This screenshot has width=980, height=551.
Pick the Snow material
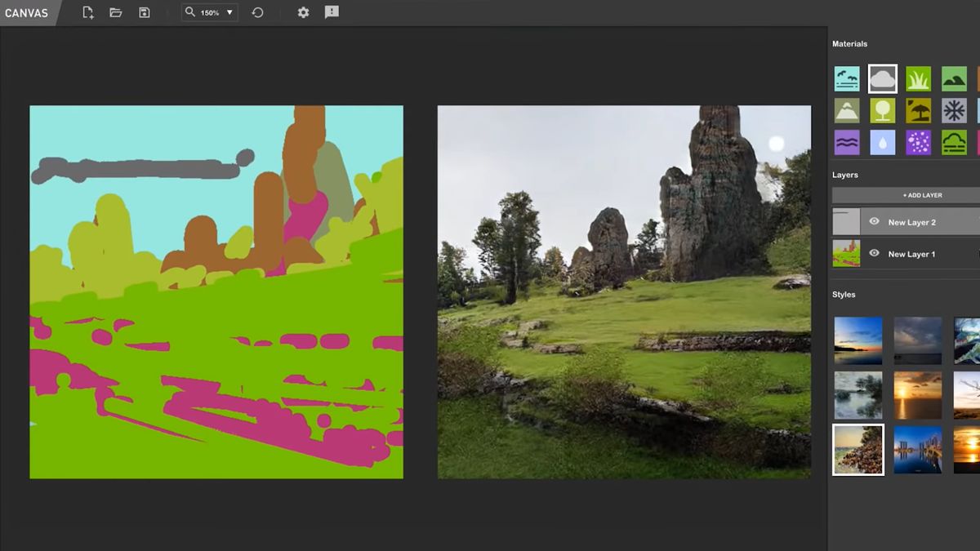click(x=955, y=109)
